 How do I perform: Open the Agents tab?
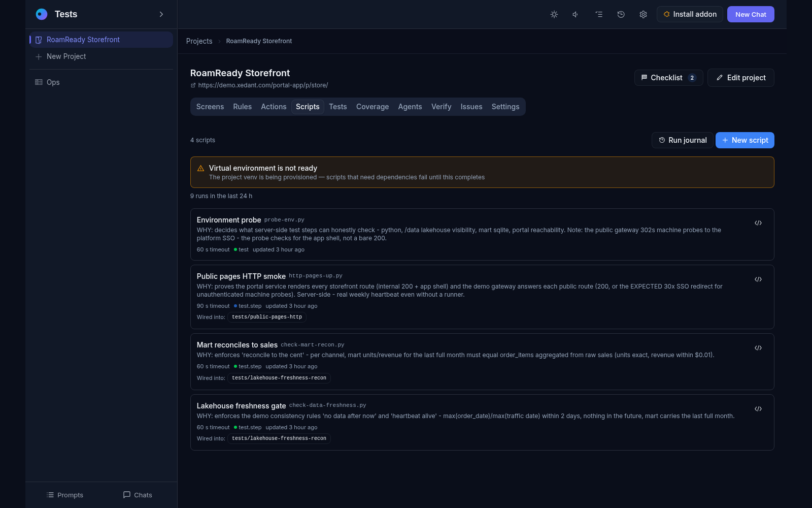tap(410, 107)
